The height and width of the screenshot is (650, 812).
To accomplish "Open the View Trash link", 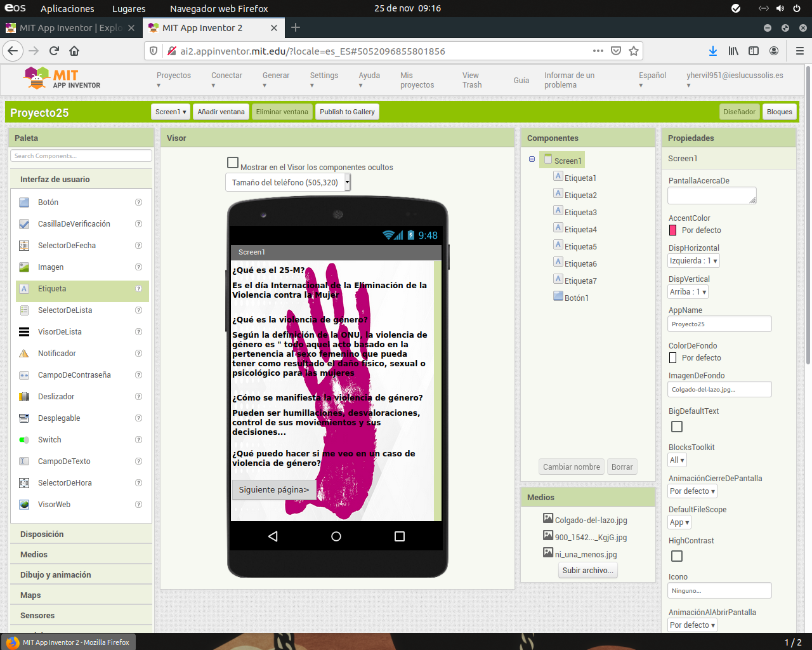I will click(472, 80).
